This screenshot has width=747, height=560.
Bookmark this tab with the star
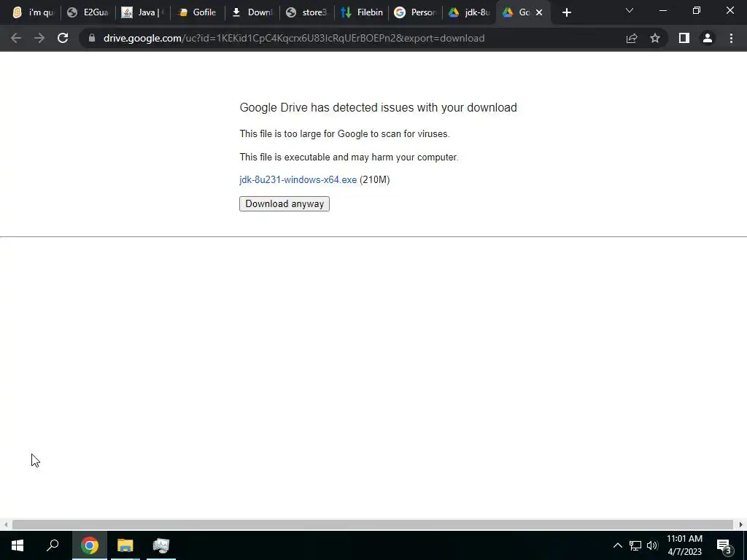(x=655, y=38)
